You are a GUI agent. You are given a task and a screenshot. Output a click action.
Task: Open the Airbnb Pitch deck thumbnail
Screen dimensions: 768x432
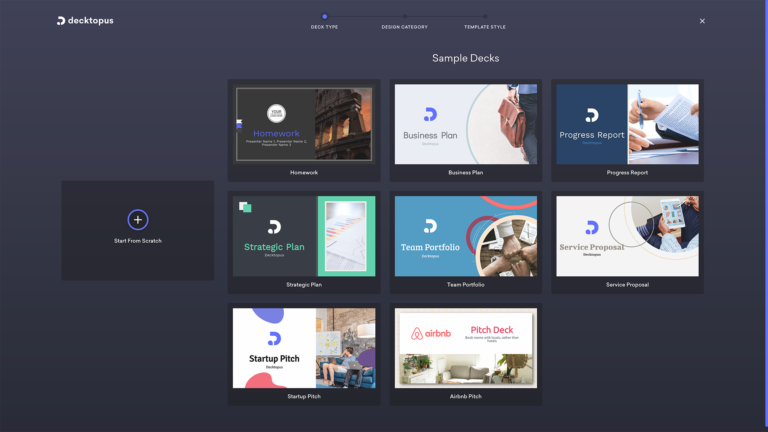pyautogui.click(x=465, y=348)
